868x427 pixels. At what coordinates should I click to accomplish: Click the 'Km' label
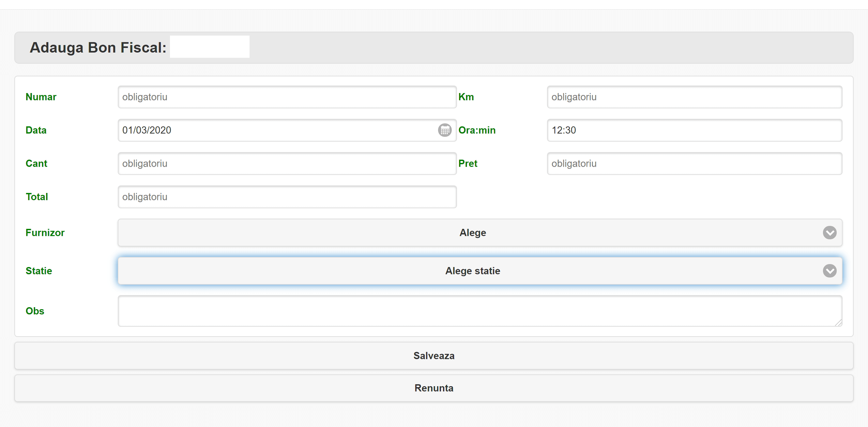(x=466, y=97)
